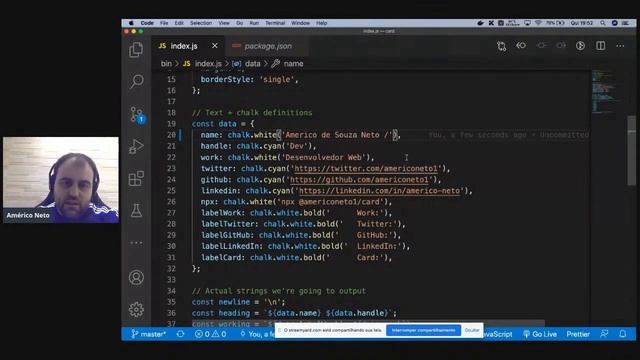Split the editor to the right

[x=600, y=46]
